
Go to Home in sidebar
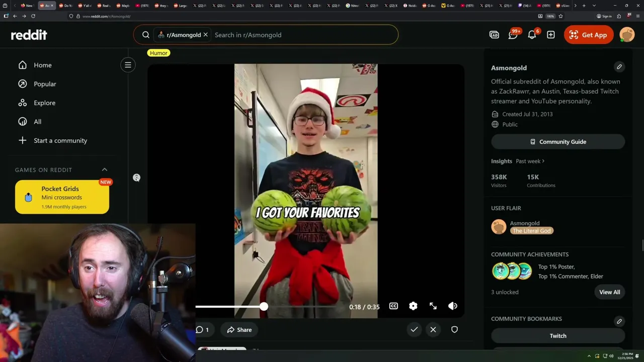pyautogui.click(x=43, y=65)
